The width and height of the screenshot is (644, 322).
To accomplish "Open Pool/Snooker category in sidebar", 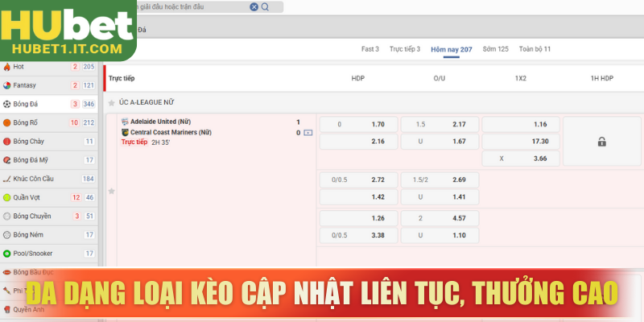I will [x=49, y=254].
